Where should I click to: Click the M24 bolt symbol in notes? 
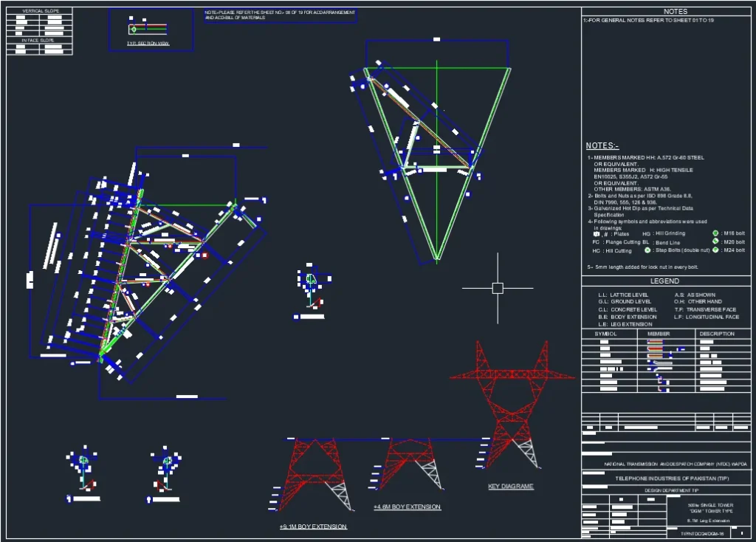tap(715, 250)
